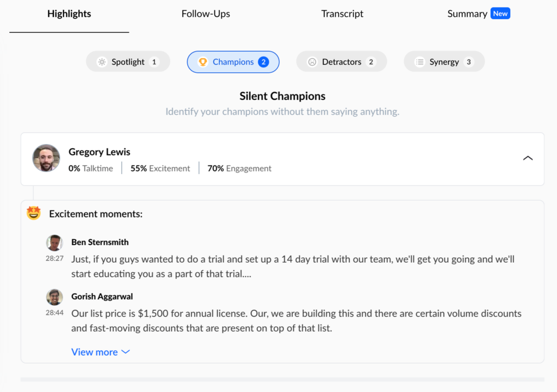The image size is (557, 392).
Task: Click the star-struck emoji beside Excitement moments
Action: (33, 213)
